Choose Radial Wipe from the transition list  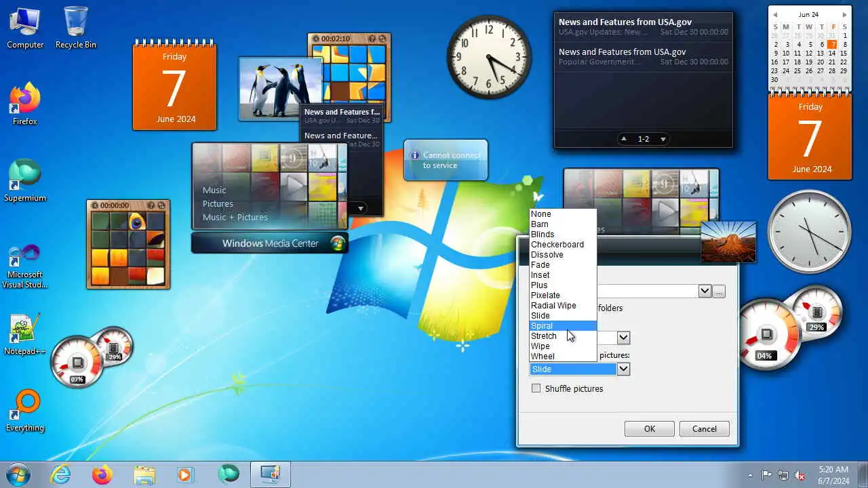(x=563, y=306)
